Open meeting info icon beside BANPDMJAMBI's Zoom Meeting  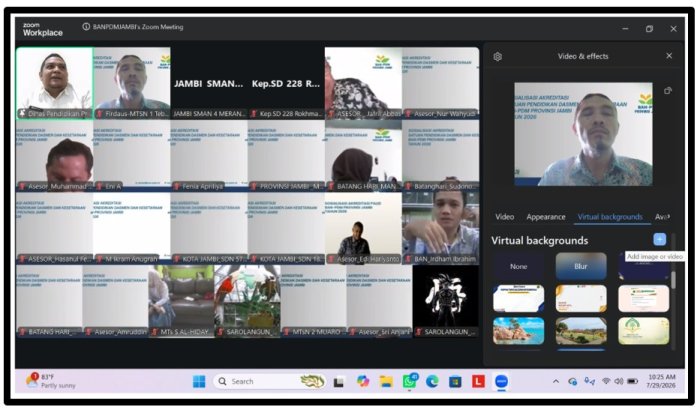pos(86,27)
